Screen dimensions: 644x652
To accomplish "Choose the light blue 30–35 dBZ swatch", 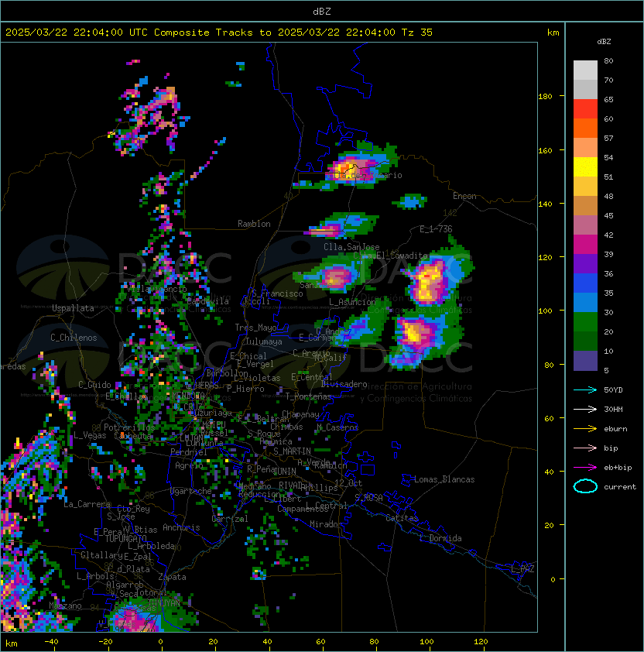I will [x=585, y=302].
